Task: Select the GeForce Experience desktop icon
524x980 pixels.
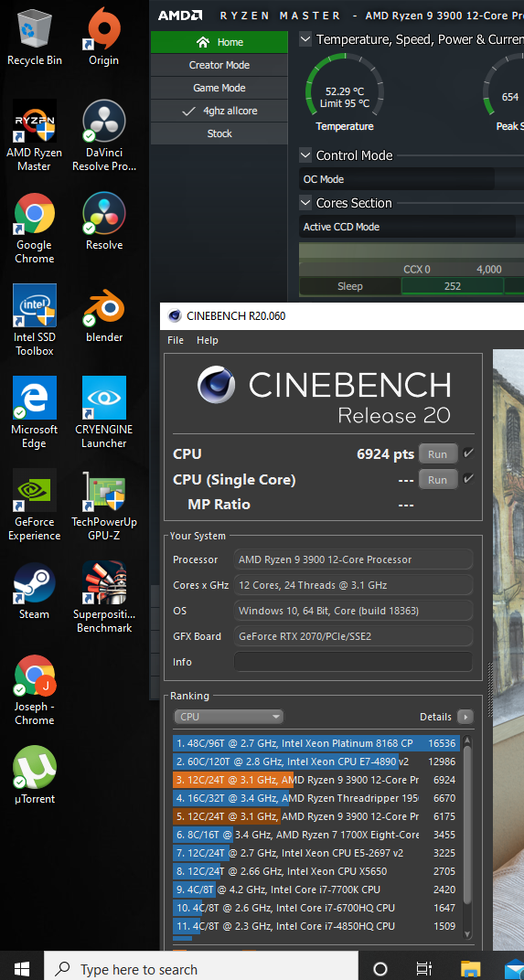Action: coord(35,505)
